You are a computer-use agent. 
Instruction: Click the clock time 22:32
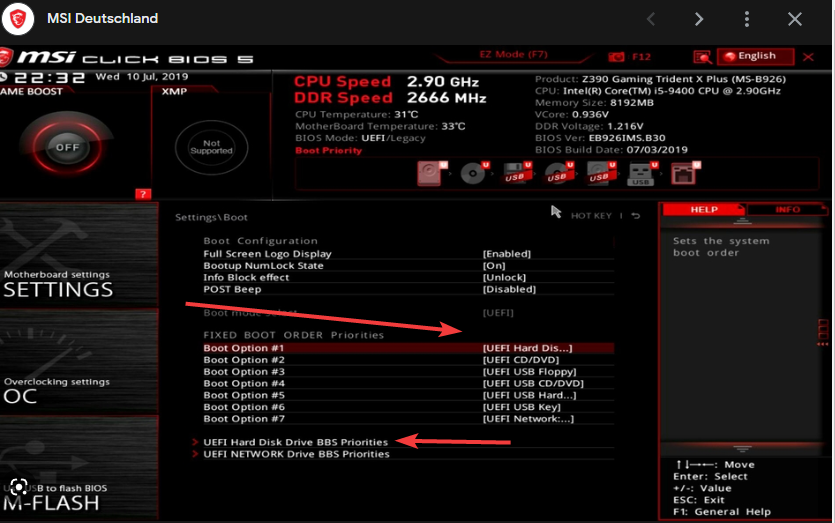[x=49, y=78]
